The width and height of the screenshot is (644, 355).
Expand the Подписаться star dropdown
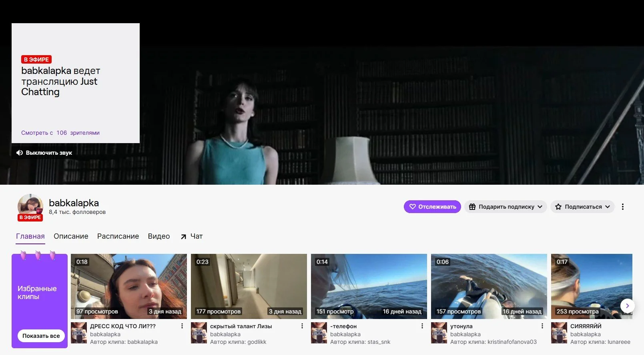point(582,207)
